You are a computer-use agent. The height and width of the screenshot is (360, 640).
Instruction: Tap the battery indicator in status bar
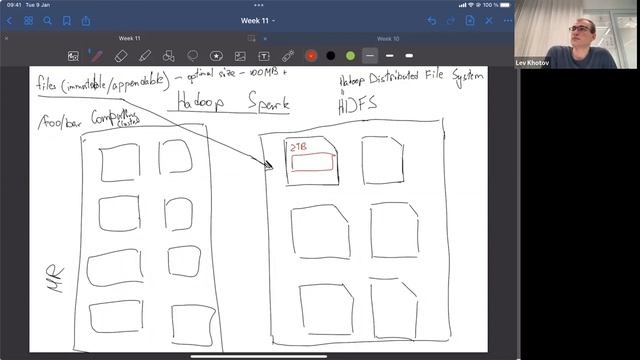click(504, 5)
